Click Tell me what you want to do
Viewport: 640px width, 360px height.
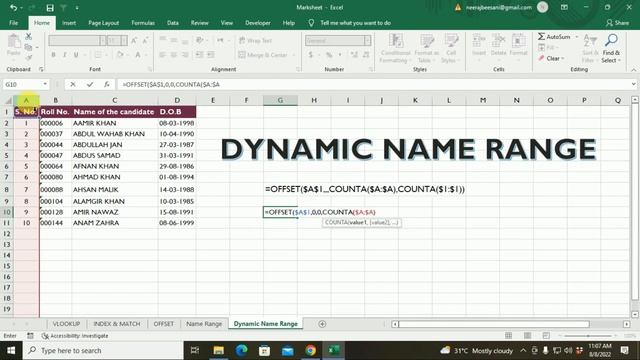pyautogui.click(x=356, y=23)
